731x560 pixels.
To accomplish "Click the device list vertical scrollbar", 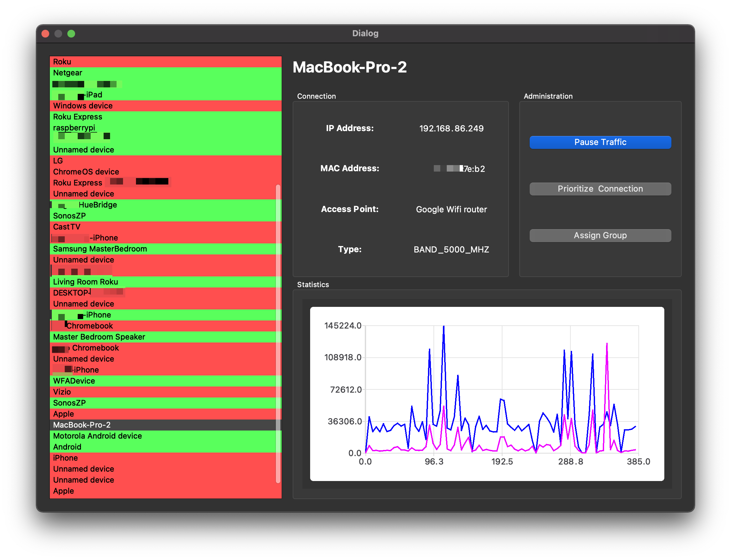I will [x=278, y=333].
